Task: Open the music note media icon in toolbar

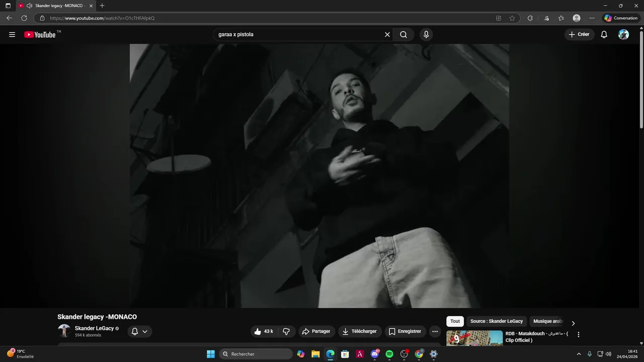Action: [546, 18]
